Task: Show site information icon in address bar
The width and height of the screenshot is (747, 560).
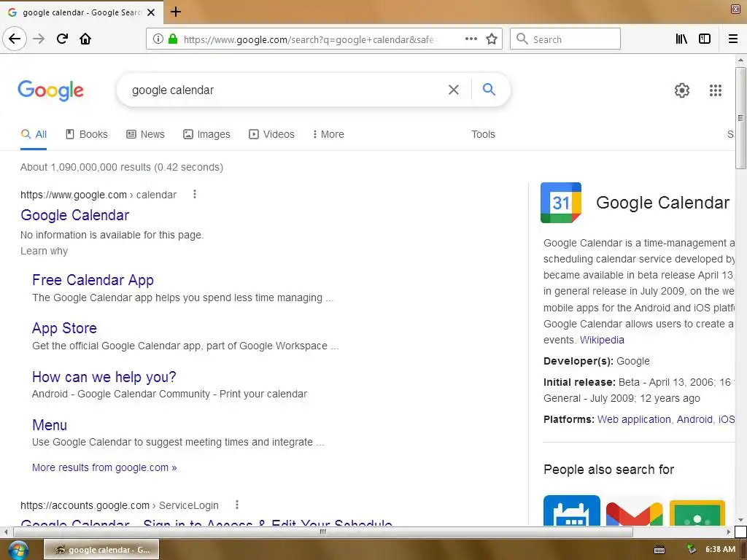Action: [158, 39]
